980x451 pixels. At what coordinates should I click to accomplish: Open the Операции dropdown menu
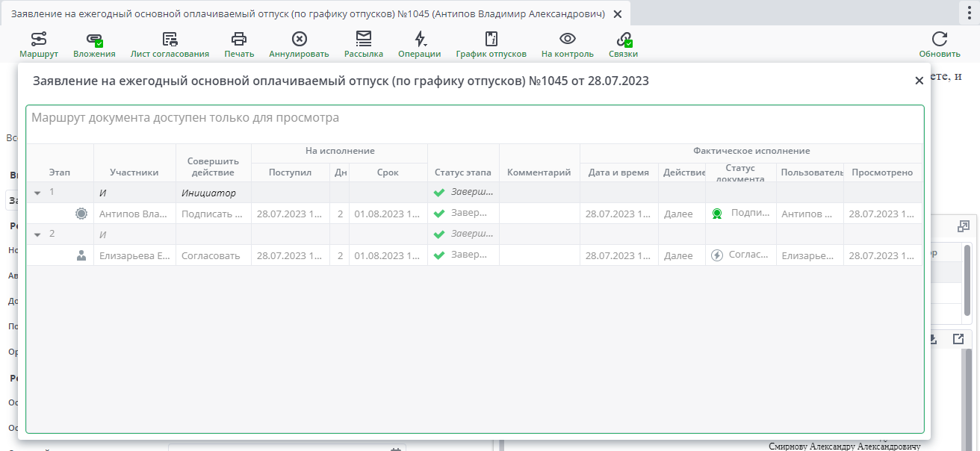[419, 45]
